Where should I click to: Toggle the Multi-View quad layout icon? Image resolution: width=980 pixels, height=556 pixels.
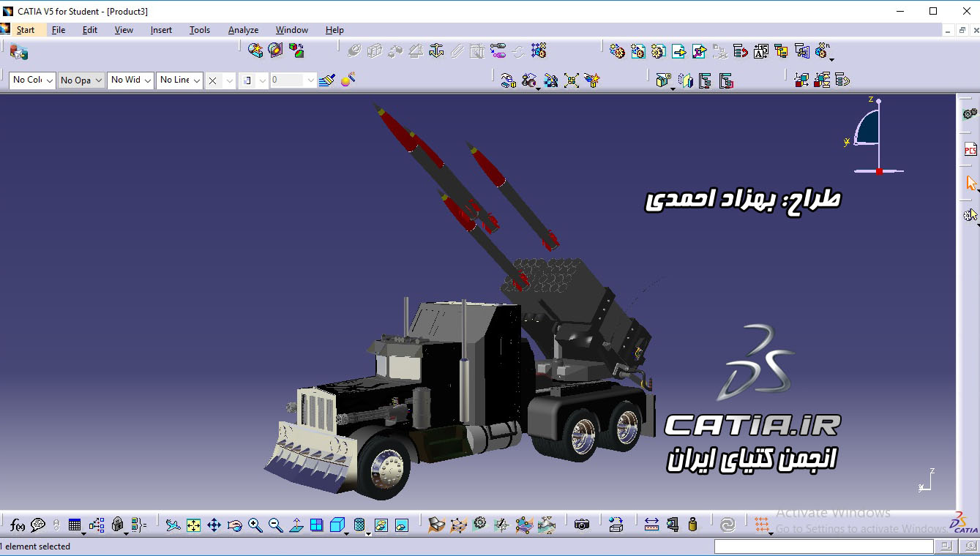316,525
